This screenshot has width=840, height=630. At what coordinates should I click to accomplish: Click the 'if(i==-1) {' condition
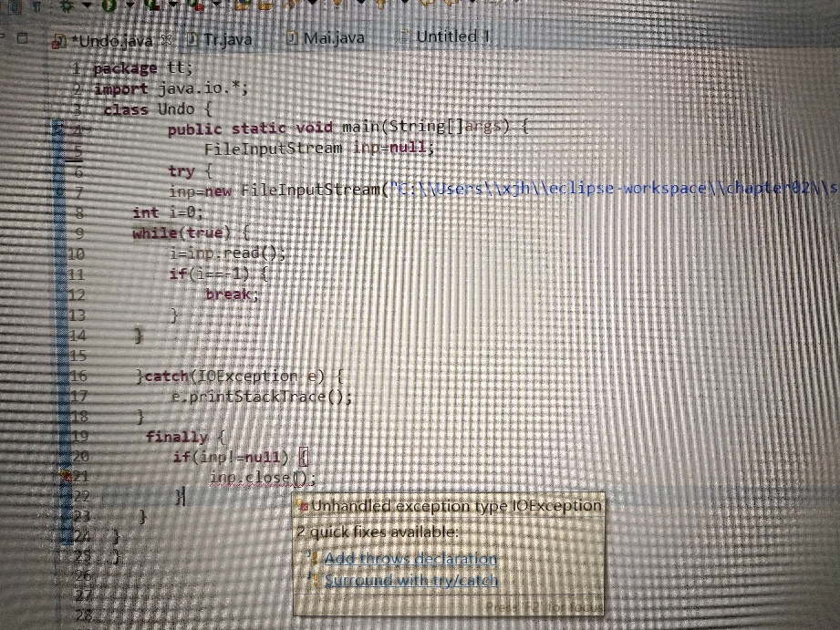(x=218, y=274)
